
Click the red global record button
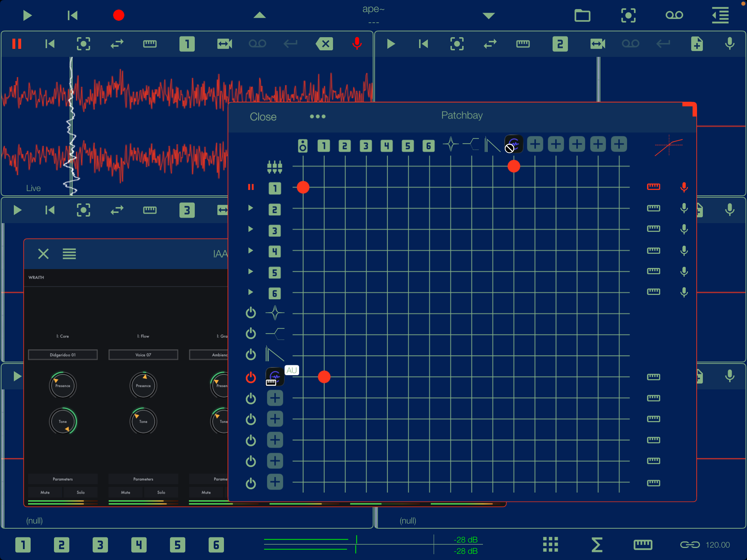coord(119,15)
